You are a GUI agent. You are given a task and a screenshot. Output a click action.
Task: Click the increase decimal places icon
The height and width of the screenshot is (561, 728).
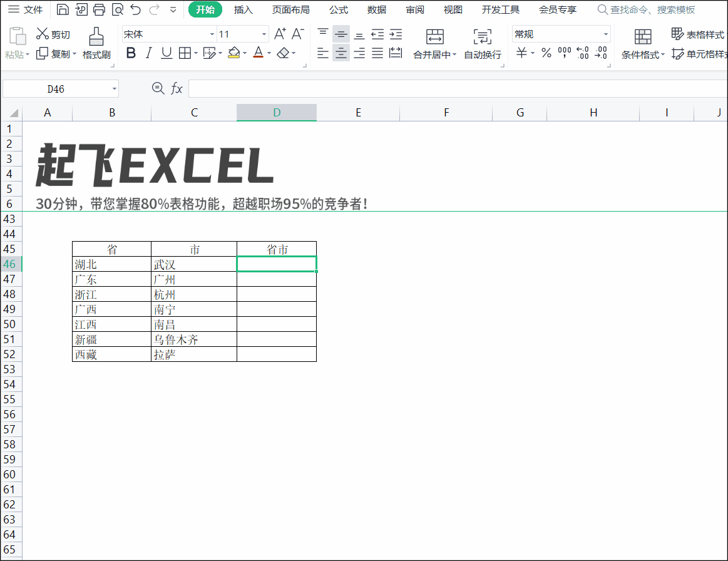pos(583,53)
